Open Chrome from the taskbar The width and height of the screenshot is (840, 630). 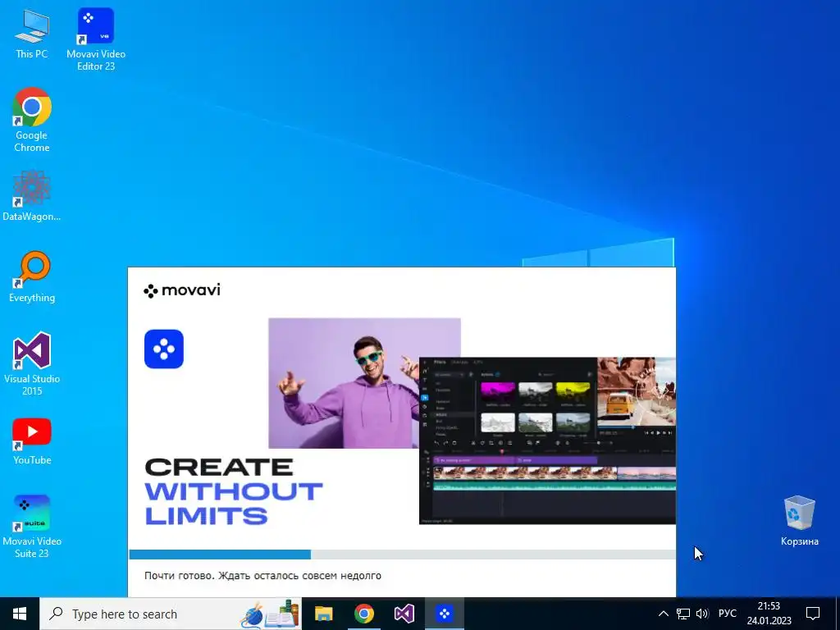click(363, 614)
